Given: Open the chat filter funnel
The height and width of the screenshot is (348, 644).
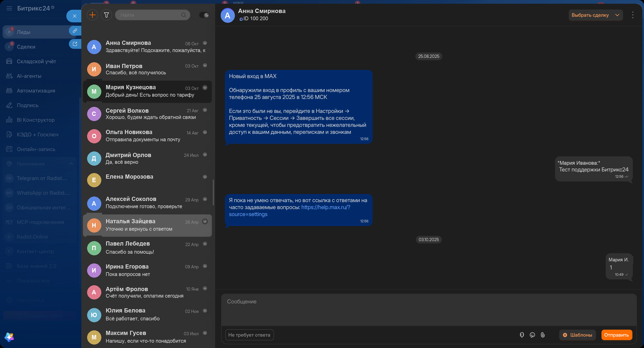Looking at the screenshot, I should pos(106,15).
